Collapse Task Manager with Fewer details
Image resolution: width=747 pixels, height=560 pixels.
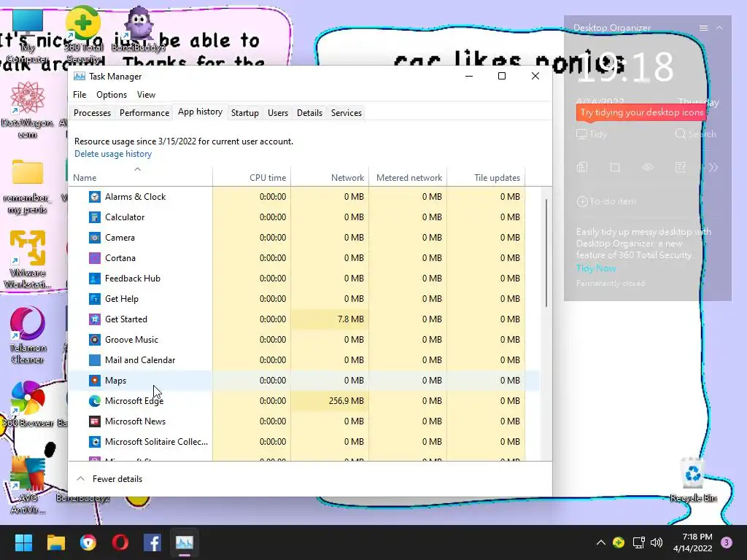tap(109, 479)
